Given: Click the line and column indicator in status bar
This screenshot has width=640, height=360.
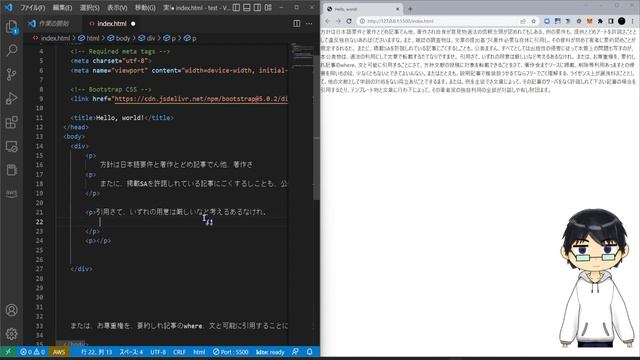Looking at the screenshot, I should [96, 352].
